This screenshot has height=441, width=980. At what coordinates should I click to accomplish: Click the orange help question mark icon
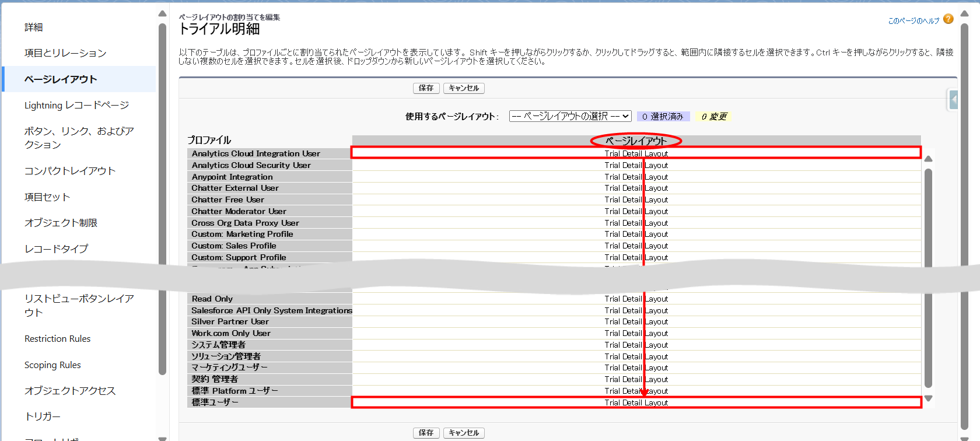click(948, 19)
